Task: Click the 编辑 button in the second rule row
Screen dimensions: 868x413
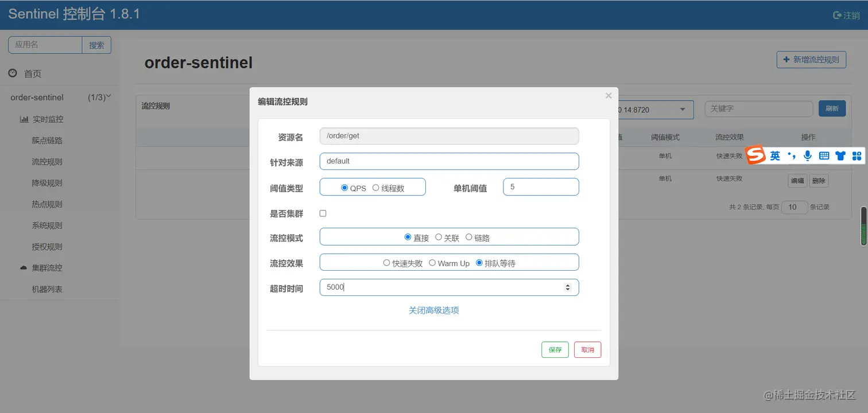Action: [x=797, y=181]
